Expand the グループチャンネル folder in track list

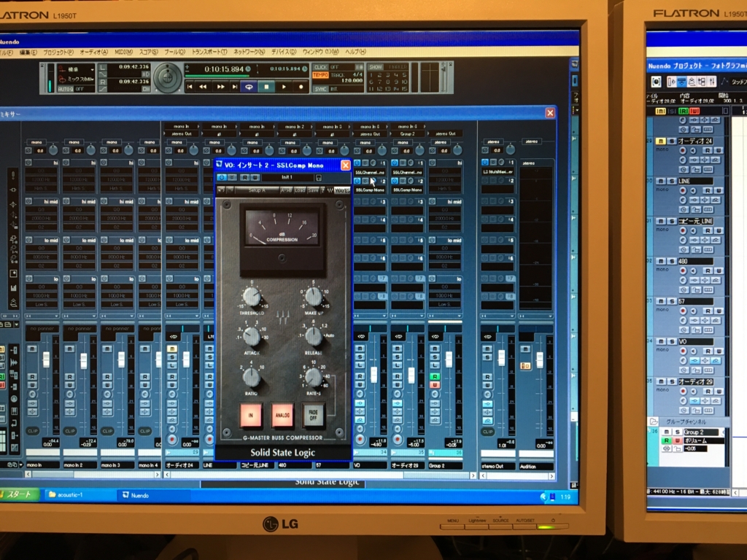tap(654, 421)
